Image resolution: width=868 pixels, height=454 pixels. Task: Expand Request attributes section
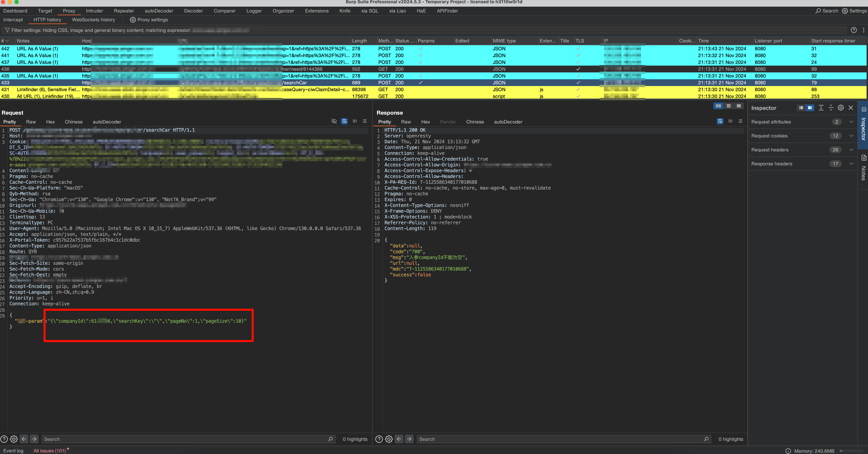802,122
